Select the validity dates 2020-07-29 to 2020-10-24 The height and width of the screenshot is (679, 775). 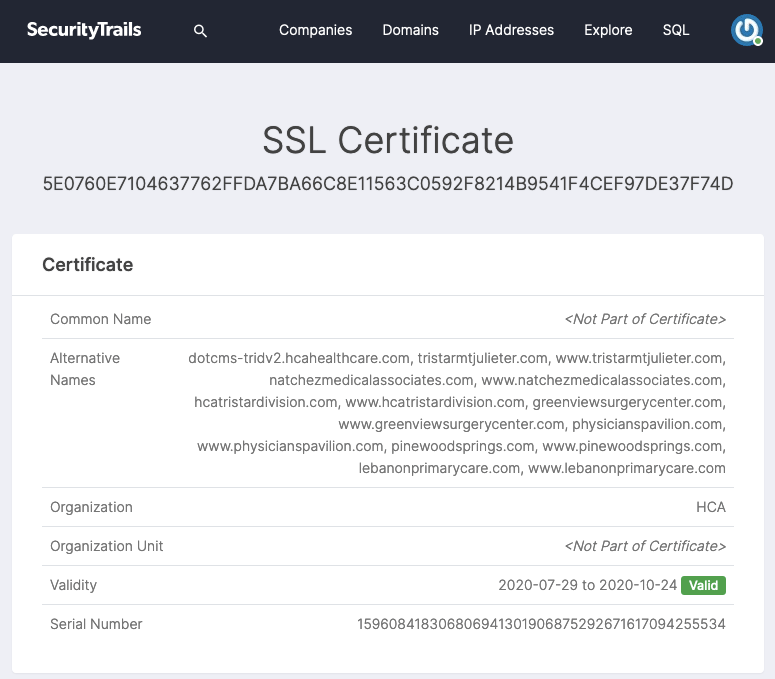(x=587, y=585)
